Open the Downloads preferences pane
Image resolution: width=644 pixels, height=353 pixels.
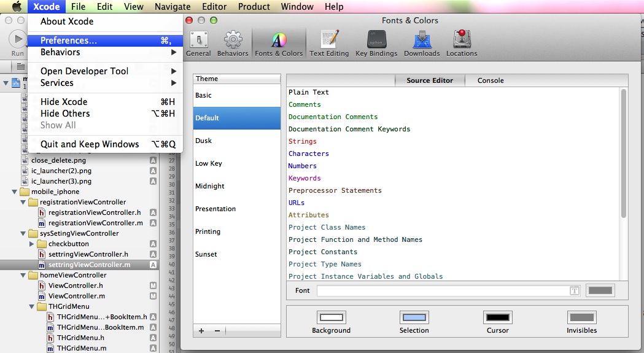[x=422, y=44]
